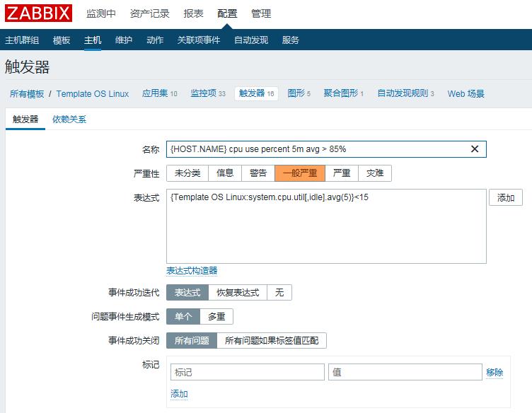Click 移除 link to remove tag row
This screenshot has height=413, width=532.
coord(495,372)
